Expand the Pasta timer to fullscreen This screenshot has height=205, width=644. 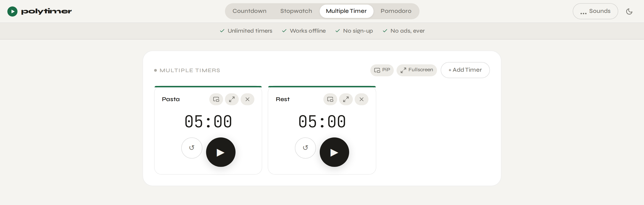coord(232,99)
